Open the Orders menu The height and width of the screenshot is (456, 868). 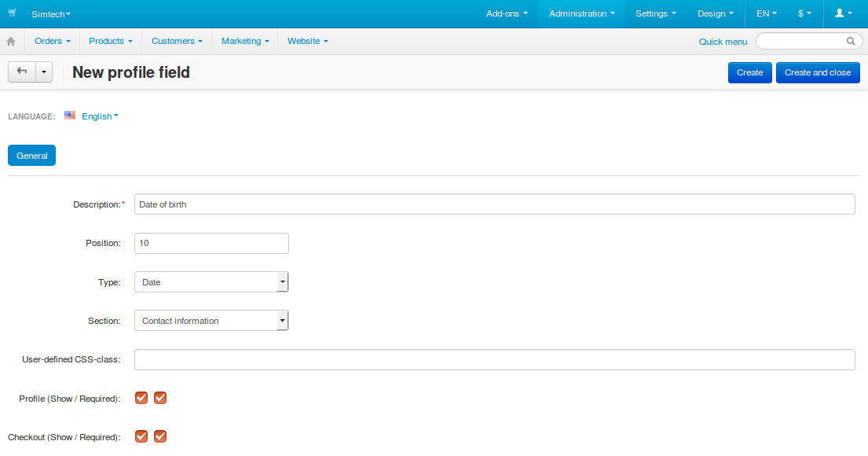pyautogui.click(x=53, y=41)
